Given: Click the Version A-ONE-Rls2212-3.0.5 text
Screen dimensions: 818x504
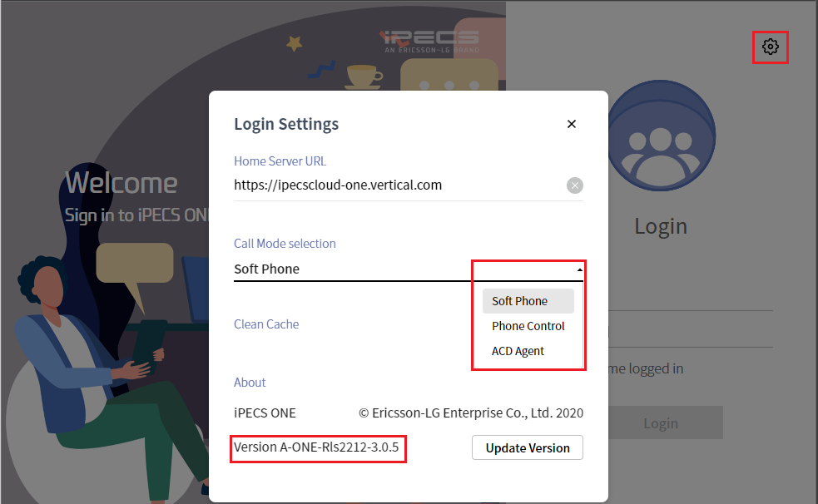Looking at the screenshot, I should [x=316, y=447].
